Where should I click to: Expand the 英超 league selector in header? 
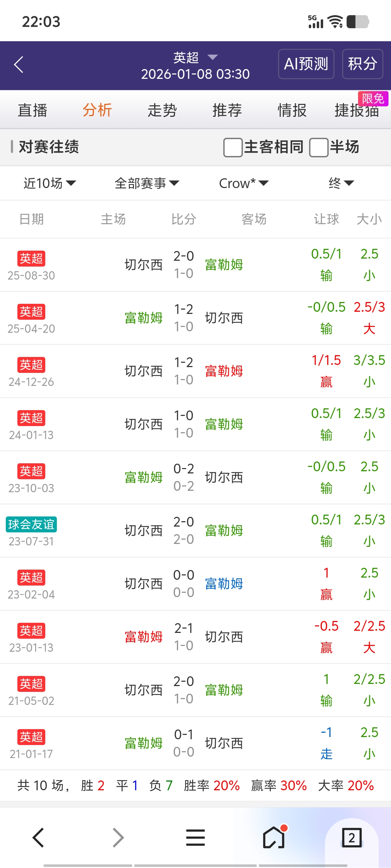click(195, 58)
